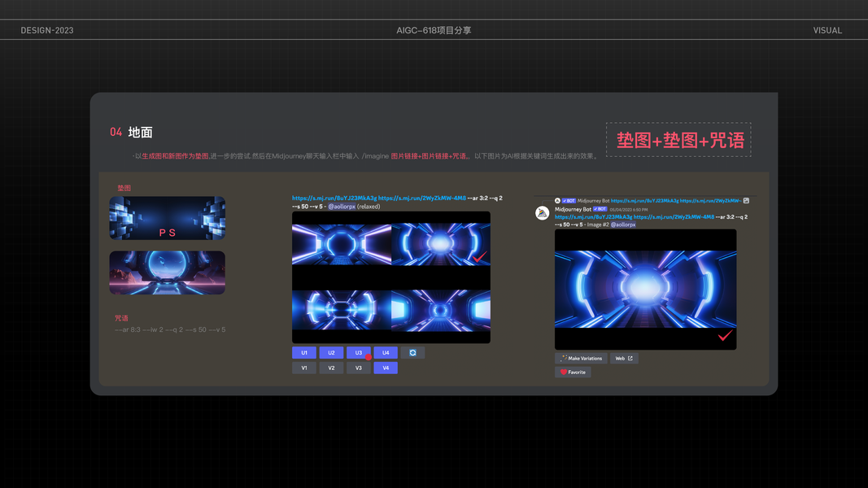Open the s.mj.run/2WyZkMW-4M8 link in grid message
The height and width of the screenshot is (488, 868).
click(x=422, y=198)
